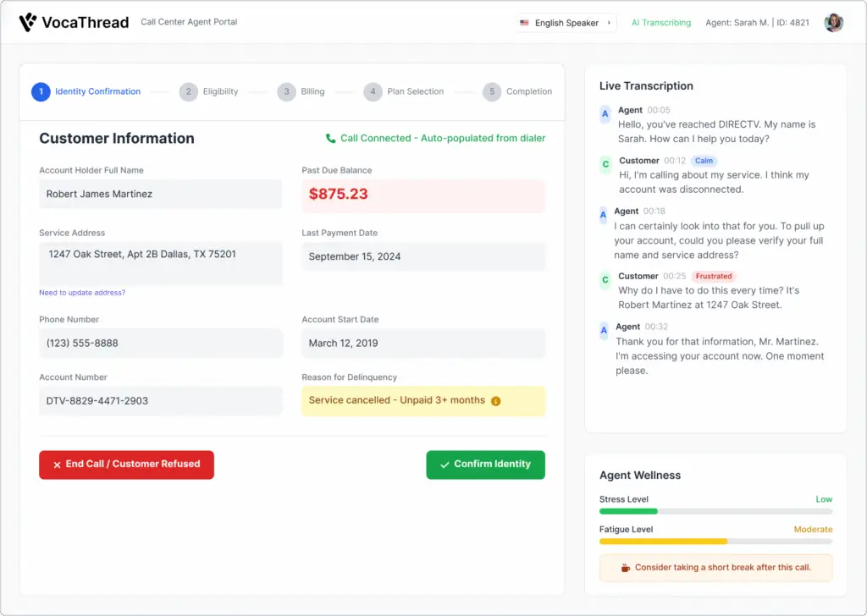The width and height of the screenshot is (867, 616).
Task: Go to step 4 Plan Selection
Action: [404, 91]
